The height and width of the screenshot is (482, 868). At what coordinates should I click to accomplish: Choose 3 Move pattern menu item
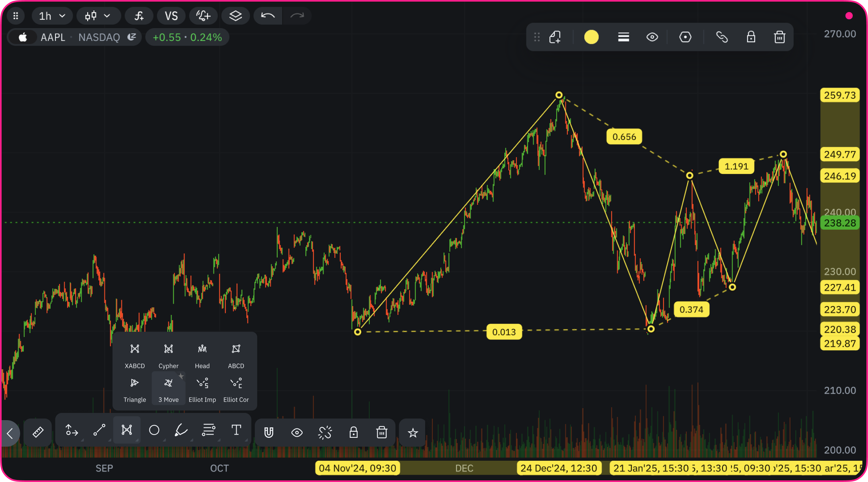(168, 388)
